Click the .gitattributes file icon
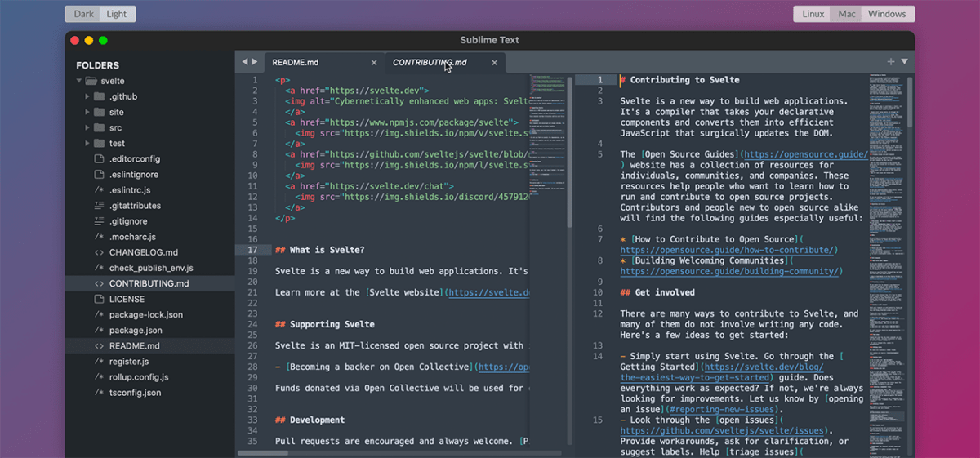The height and width of the screenshot is (458, 980). tap(99, 206)
